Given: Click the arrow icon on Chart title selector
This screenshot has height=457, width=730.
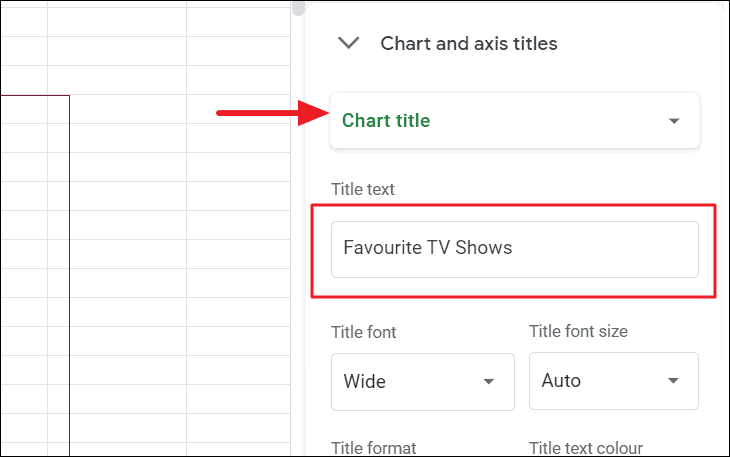Looking at the screenshot, I should tap(674, 121).
